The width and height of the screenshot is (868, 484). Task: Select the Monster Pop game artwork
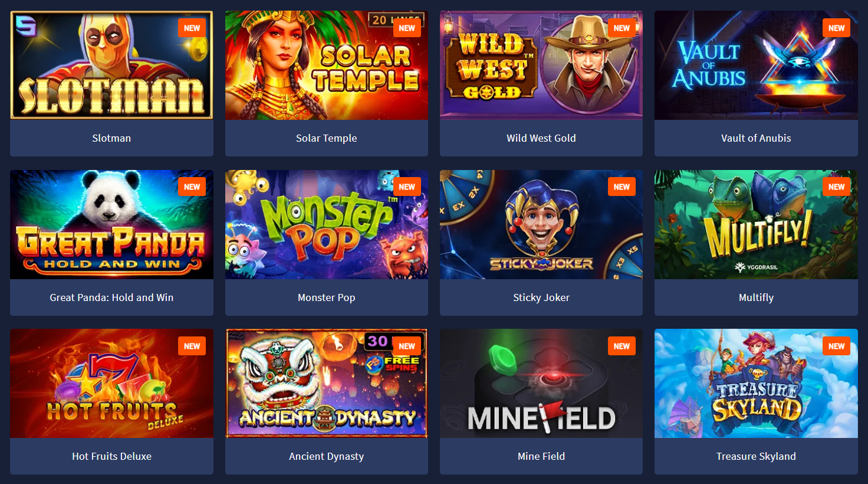(x=326, y=224)
